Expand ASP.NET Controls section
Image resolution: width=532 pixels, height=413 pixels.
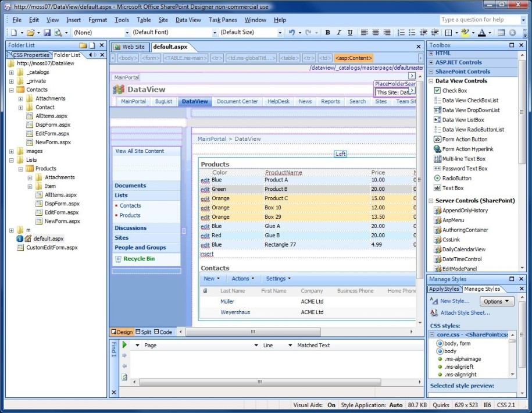(x=431, y=62)
